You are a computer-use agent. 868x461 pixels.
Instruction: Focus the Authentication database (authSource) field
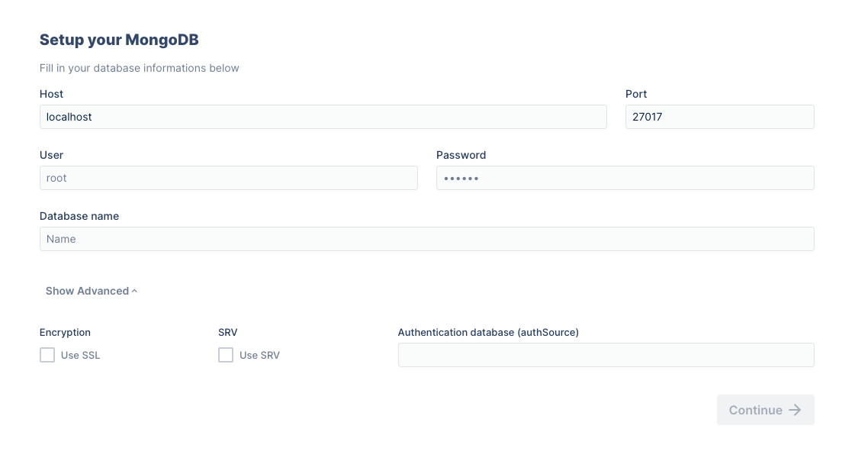click(x=606, y=355)
